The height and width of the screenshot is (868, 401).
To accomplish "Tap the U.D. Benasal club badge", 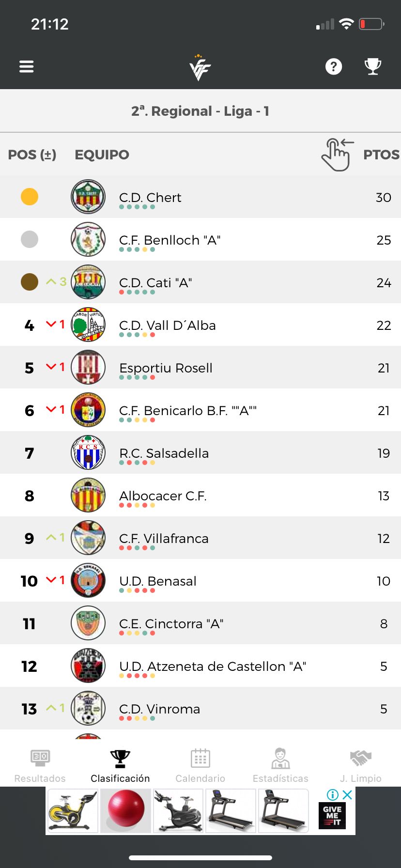I will pyautogui.click(x=88, y=580).
